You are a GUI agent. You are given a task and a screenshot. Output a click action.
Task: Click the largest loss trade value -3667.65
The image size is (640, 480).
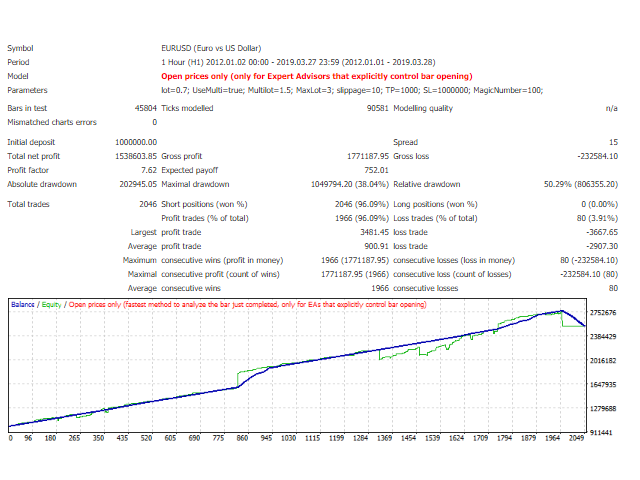pyautogui.click(x=602, y=232)
